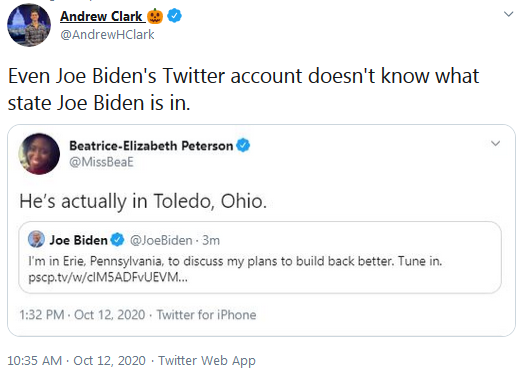Click the 'He's actually in Toledo, Ohio.' text

143,202
